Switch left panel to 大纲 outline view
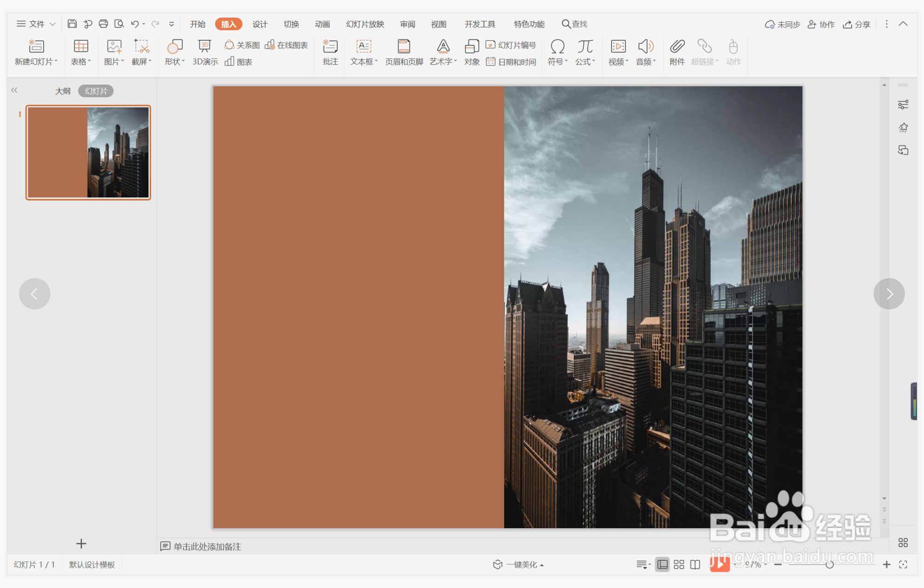This screenshot has width=924, height=588. pos(63,91)
